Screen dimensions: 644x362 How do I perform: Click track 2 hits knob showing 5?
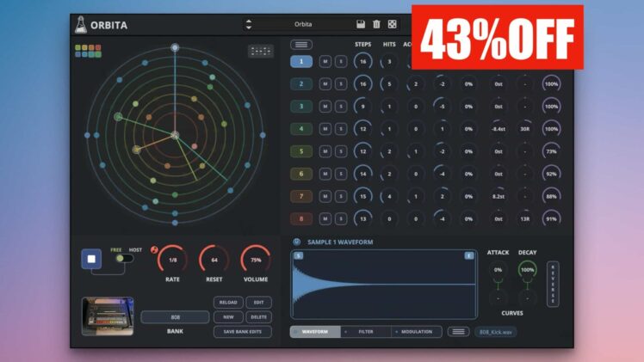(389, 84)
